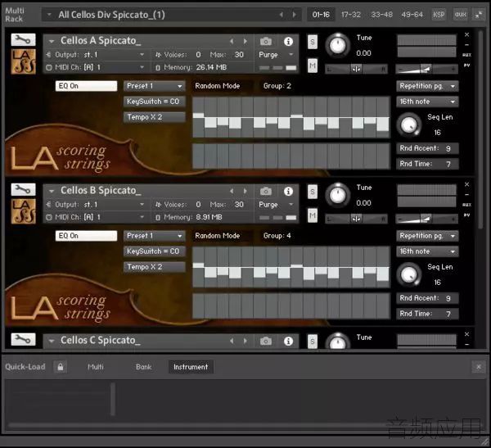
Task: Toggle aux sends for Cellos A
Action: pyautogui.click(x=466, y=55)
